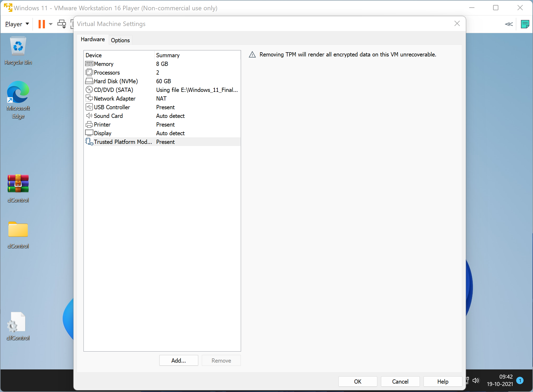
Task: Switch to the Options tab
Action: [120, 40]
